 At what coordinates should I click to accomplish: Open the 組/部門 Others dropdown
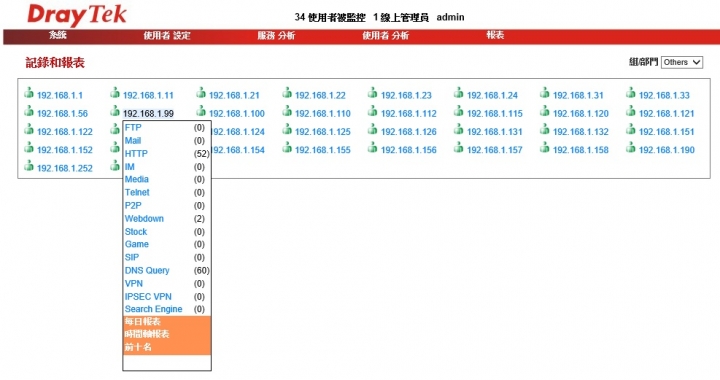682,62
